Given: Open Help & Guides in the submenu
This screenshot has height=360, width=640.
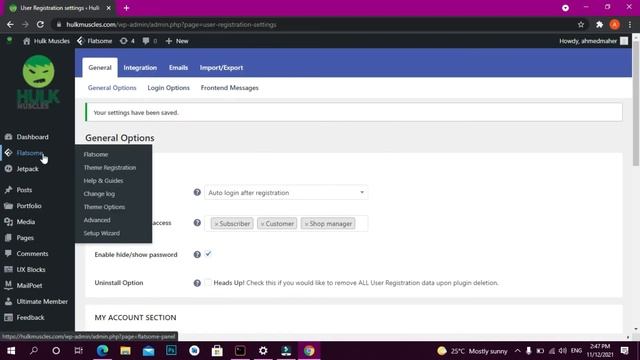Looking at the screenshot, I should 103,180.
